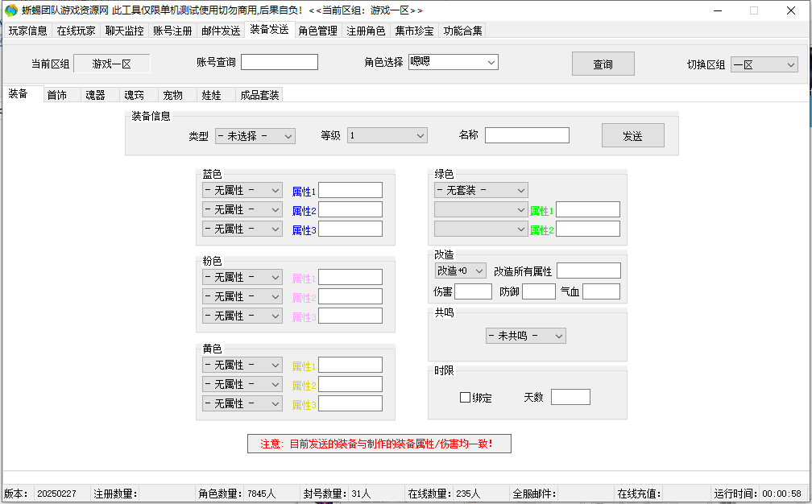Open the 改造+0 dropdown

pos(460,271)
